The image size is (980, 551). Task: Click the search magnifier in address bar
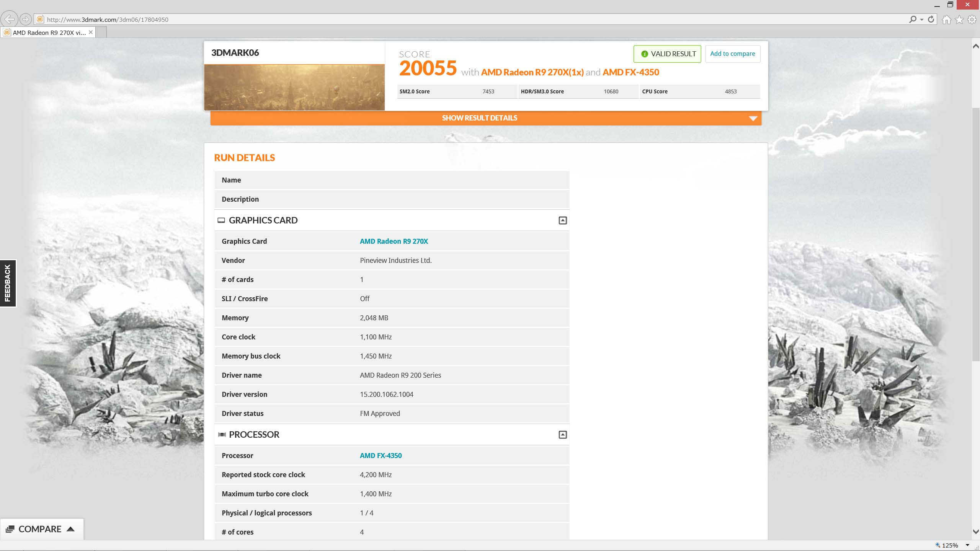(x=913, y=19)
